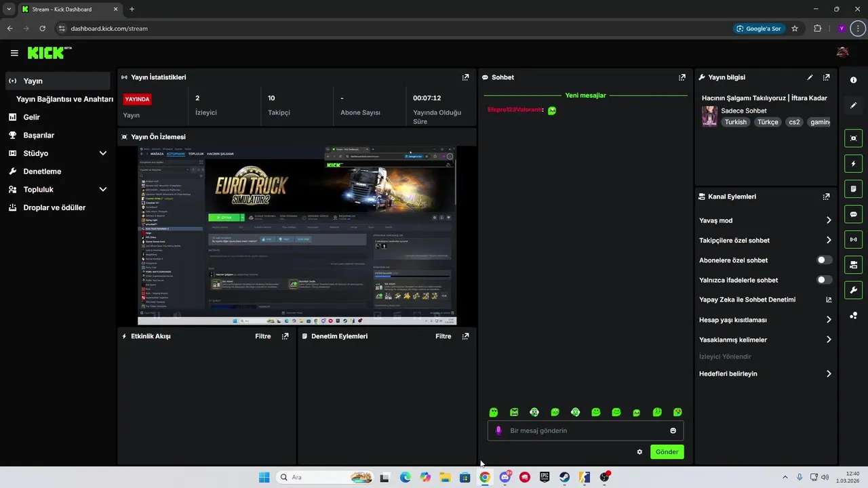Click the browser address bar
The height and width of the screenshot is (488, 868).
[x=393, y=28]
